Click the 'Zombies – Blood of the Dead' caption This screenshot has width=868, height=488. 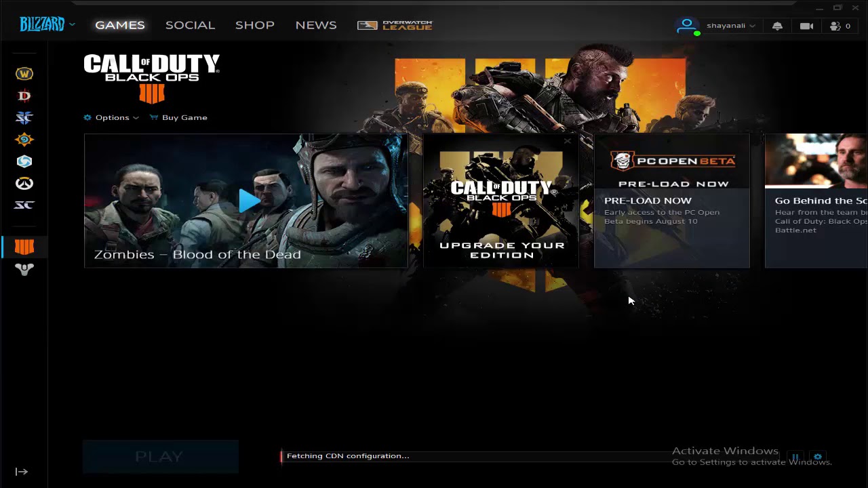point(197,255)
